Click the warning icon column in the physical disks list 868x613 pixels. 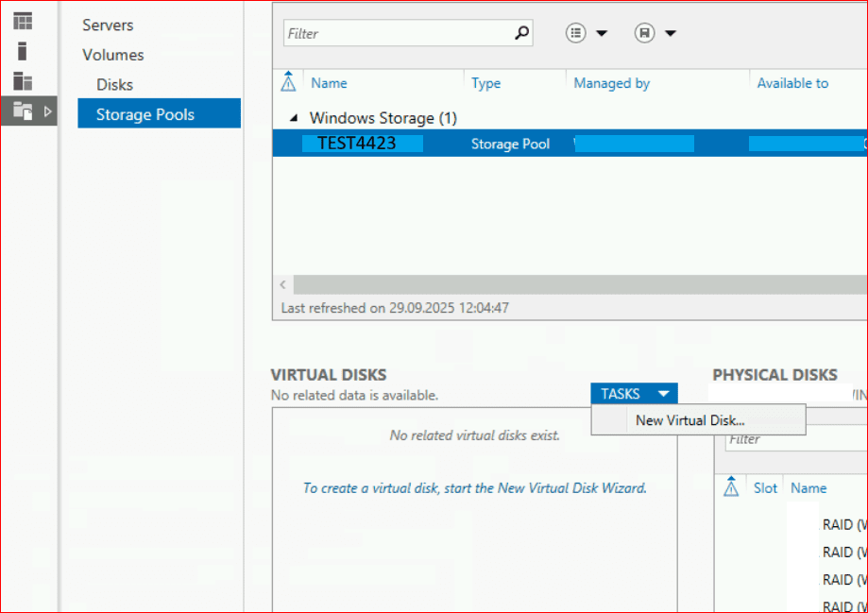point(730,488)
